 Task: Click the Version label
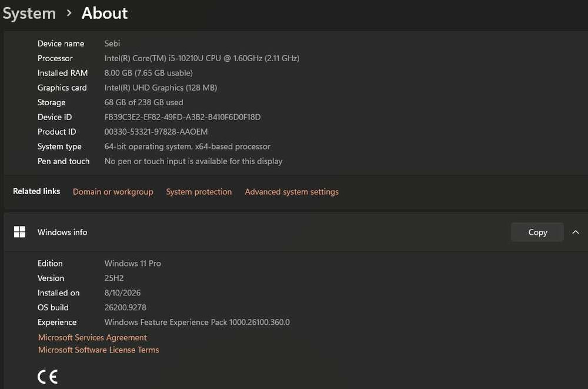click(x=51, y=278)
